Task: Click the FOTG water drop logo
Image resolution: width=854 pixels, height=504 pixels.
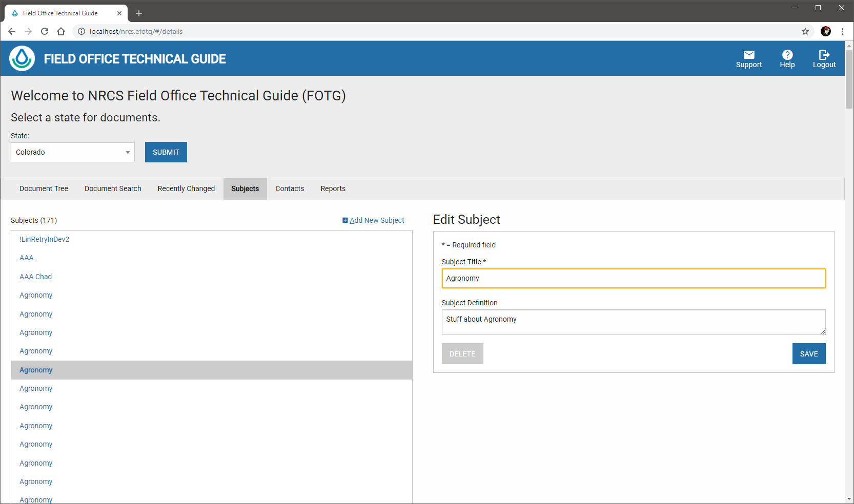Action: tap(22, 58)
